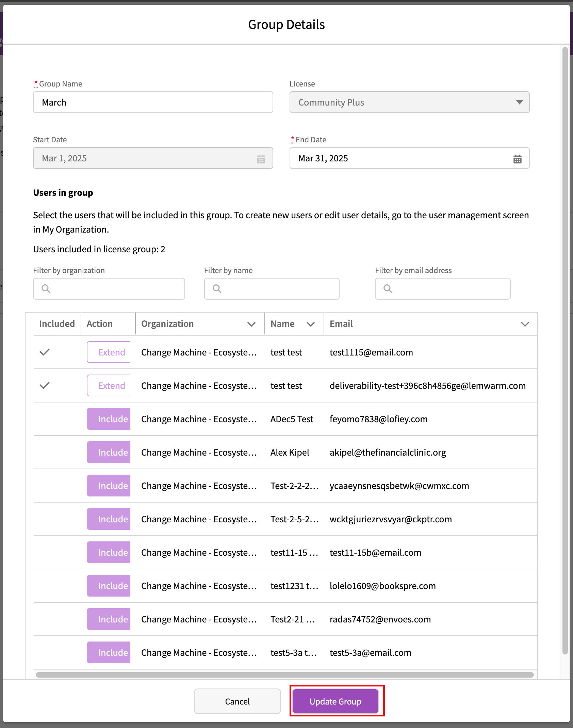Screen dimensions: 573x728
Task: Click included checkmark for test1115@email.com
Action: [x=45, y=352]
